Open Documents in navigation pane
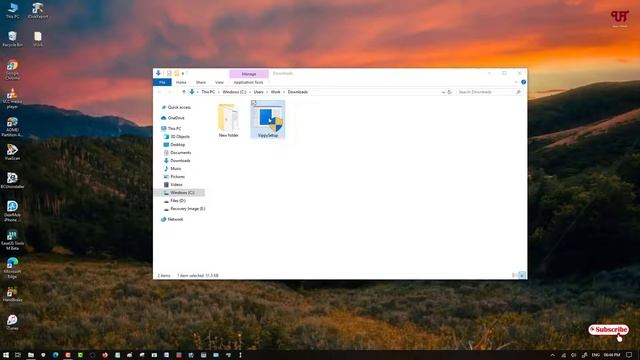 [x=180, y=153]
